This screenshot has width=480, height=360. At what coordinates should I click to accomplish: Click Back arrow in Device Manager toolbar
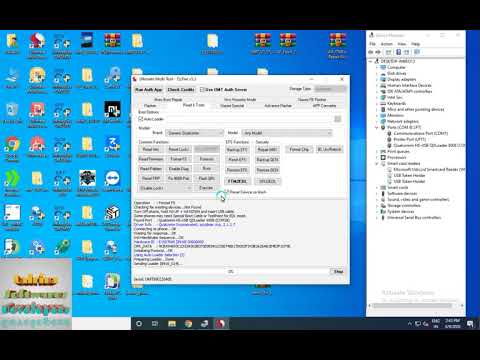[x=371, y=52]
